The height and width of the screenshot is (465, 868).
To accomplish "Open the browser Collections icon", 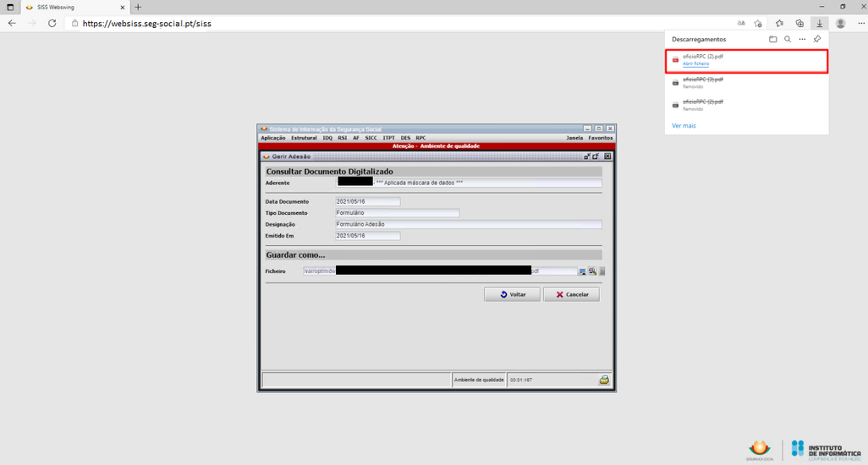I will (x=799, y=23).
